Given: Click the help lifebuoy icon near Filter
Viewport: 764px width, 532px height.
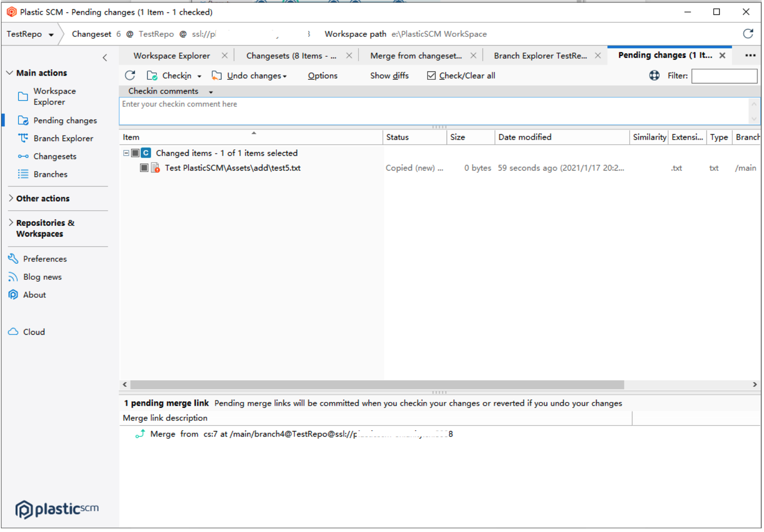Looking at the screenshot, I should pos(654,76).
